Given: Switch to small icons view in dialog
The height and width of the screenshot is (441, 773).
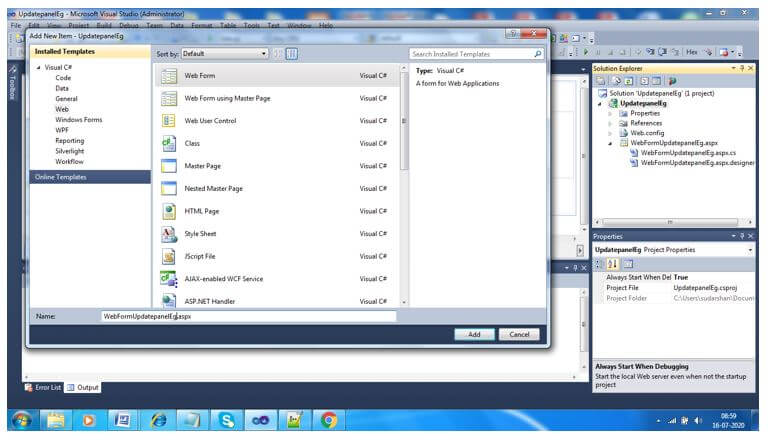Looking at the screenshot, I should (278, 54).
